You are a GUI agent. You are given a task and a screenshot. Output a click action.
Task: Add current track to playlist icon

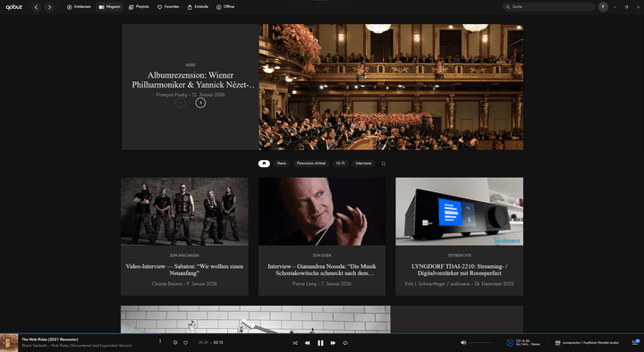[175, 342]
